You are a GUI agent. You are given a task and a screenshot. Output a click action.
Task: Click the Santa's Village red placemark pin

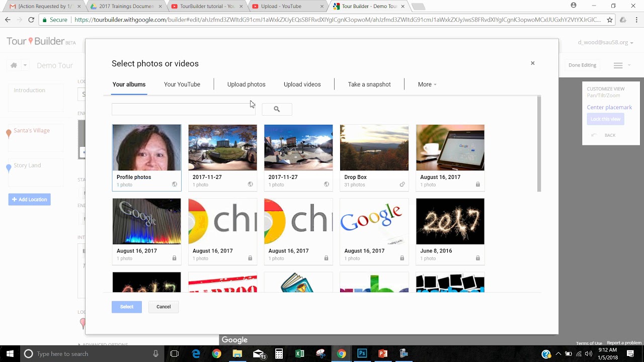(9, 134)
